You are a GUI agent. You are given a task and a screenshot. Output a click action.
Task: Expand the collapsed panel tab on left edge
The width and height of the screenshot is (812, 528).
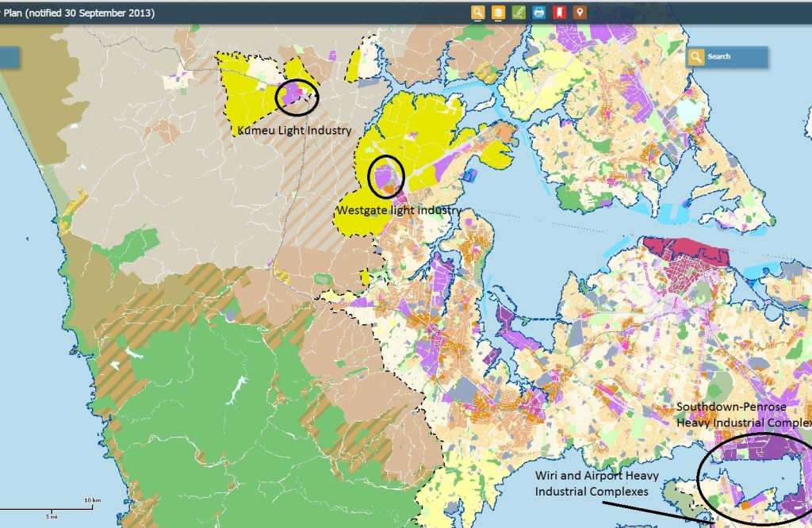[9, 57]
